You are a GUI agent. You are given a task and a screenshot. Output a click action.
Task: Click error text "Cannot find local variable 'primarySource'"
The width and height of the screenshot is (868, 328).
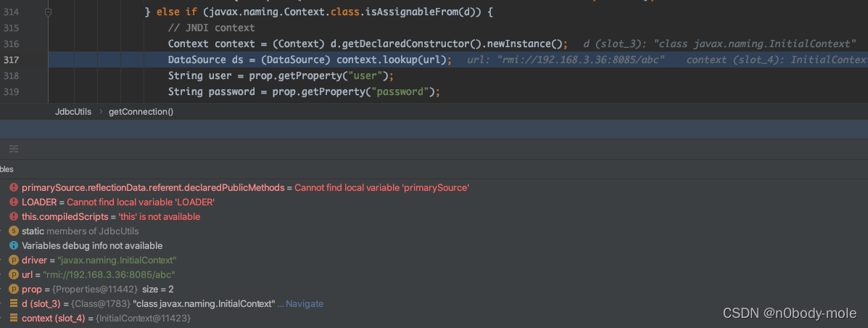click(x=382, y=188)
